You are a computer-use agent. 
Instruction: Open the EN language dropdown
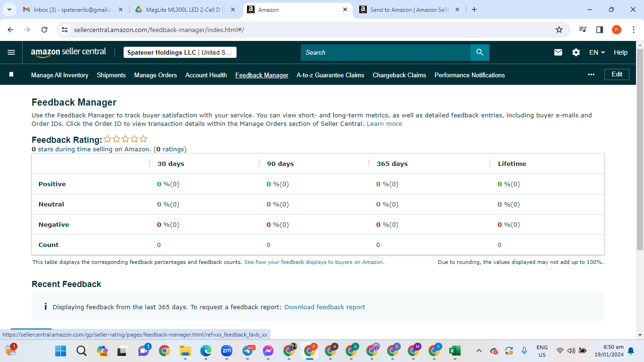click(x=597, y=52)
